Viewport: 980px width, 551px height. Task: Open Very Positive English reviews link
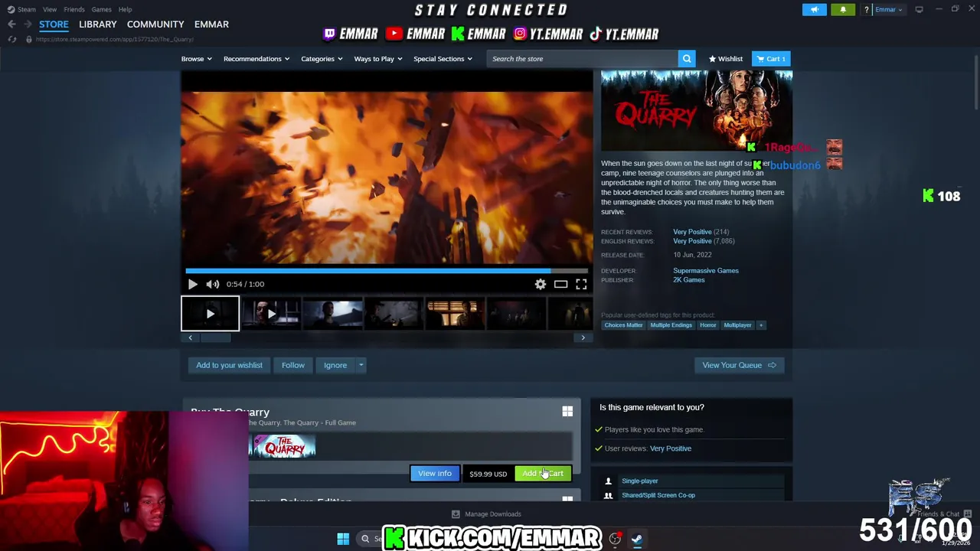click(692, 241)
